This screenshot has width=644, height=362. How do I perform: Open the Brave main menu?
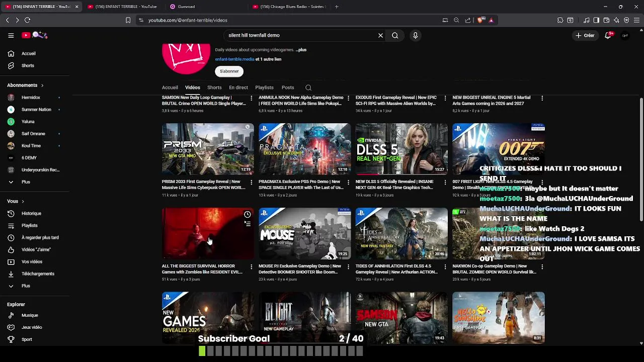coord(636,20)
